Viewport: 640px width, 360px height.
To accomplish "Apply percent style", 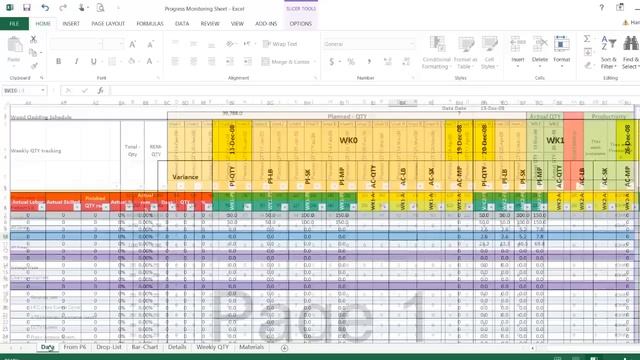I will (x=351, y=62).
